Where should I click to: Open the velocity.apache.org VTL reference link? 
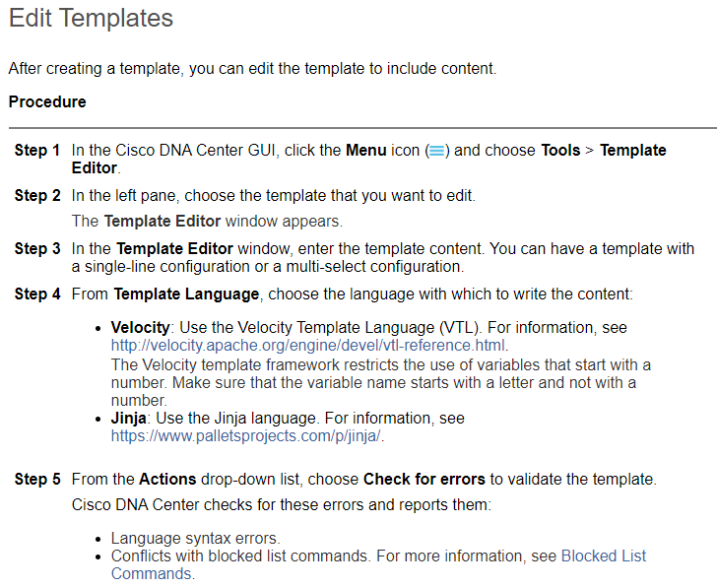pos(307,345)
